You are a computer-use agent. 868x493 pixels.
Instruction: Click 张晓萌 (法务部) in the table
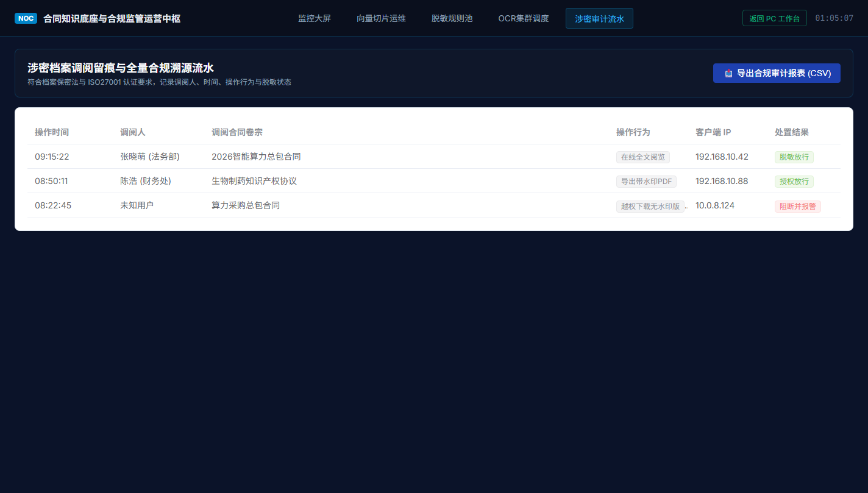pos(150,157)
